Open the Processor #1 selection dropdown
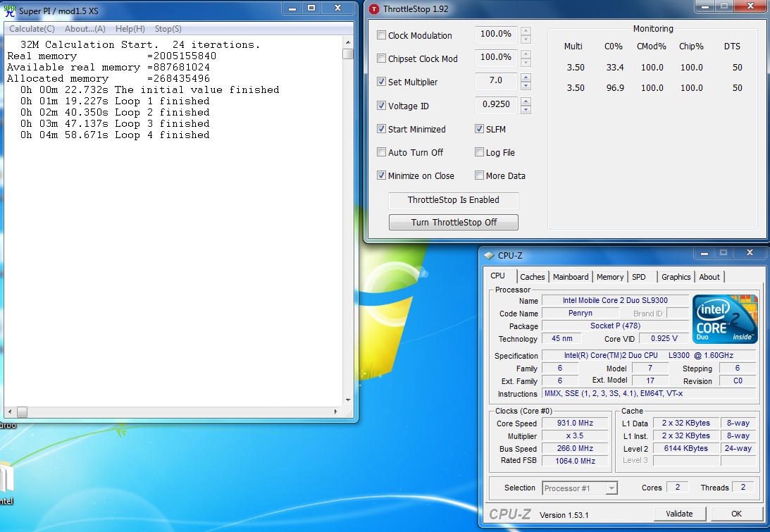This screenshot has width=770, height=532. pyautogui.click(x=611, y=488)
